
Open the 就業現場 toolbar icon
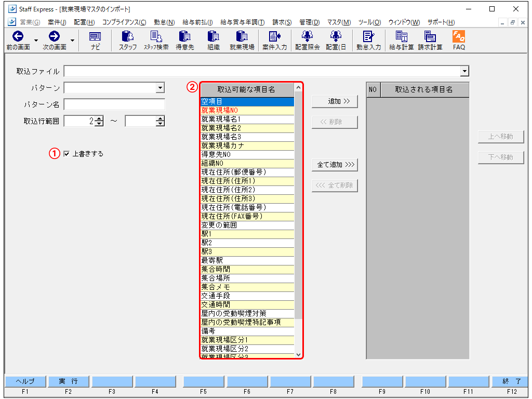coord(242,37)
